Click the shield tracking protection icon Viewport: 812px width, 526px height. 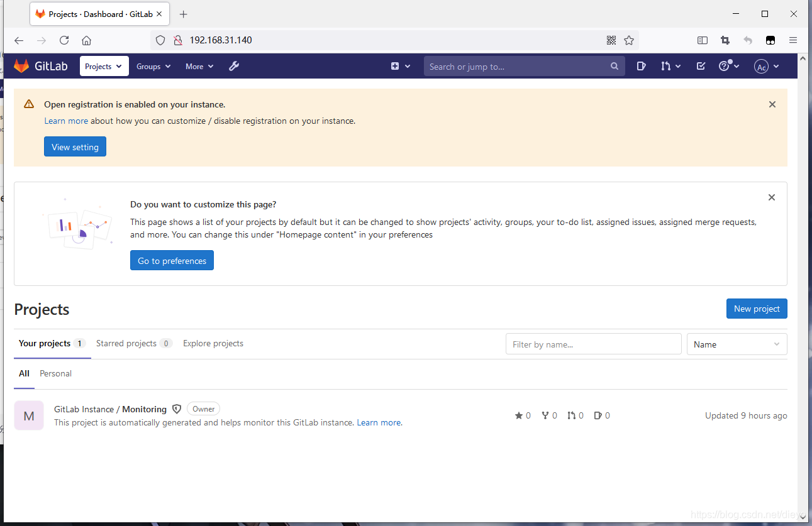coord(160,40)
